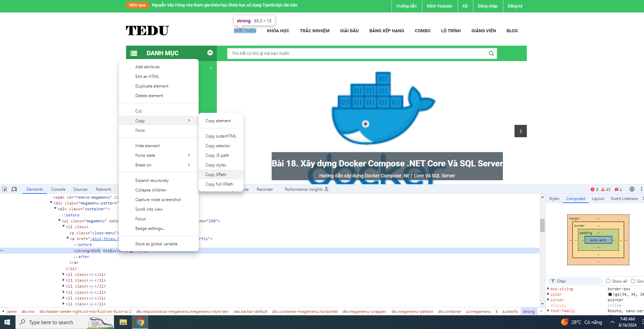Open the KHÓA HỌC nav link

278,31
